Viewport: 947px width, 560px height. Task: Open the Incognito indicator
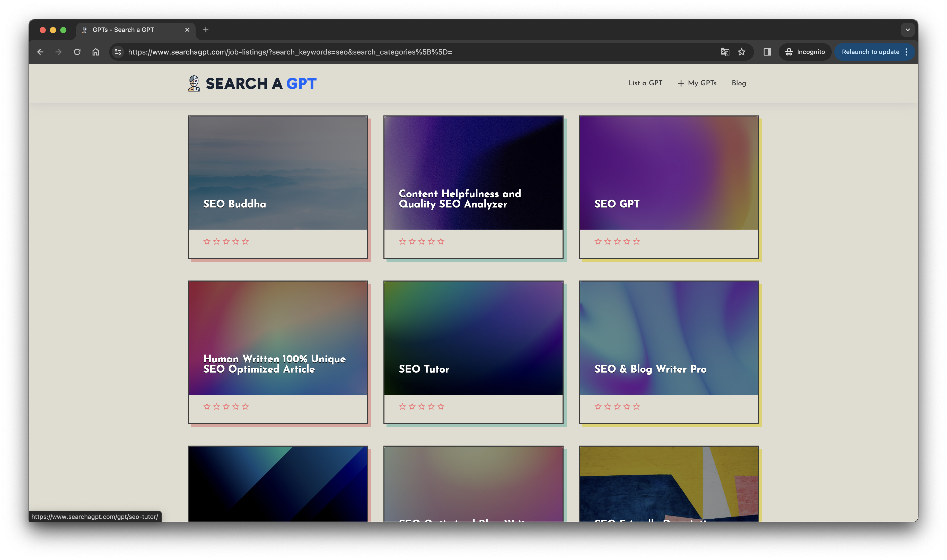(x=805, y=52)
